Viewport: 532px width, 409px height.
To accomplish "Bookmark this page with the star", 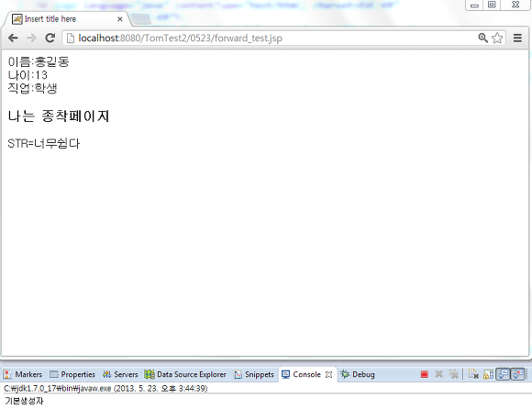I will coord(497,38).
